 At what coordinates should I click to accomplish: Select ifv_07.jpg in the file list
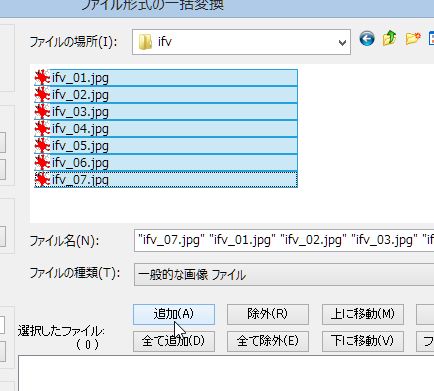pos(166,179)
